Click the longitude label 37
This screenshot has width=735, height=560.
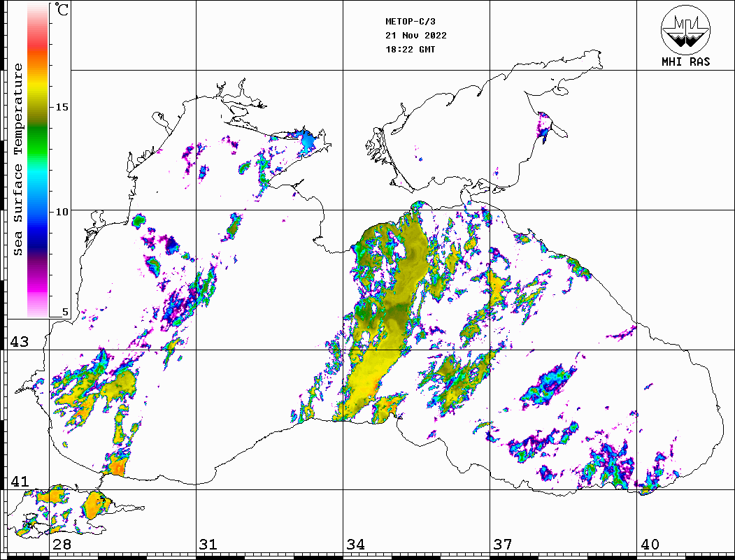point(503,544)
